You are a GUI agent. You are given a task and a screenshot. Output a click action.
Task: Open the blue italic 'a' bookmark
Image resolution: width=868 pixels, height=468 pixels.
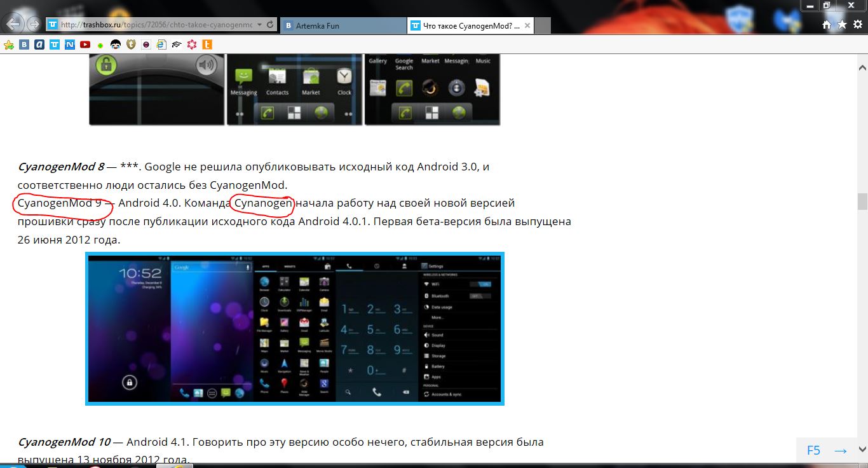click(x=39, y=45)
